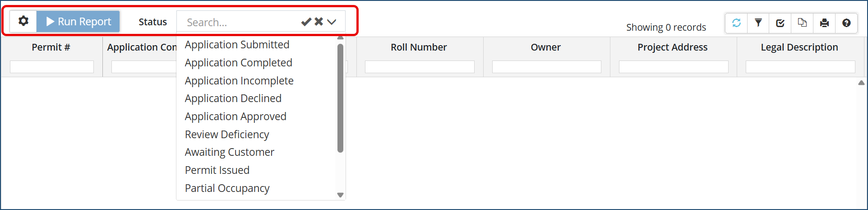Open the filter funnel icon
868x210 pixels.
(758, 23)
